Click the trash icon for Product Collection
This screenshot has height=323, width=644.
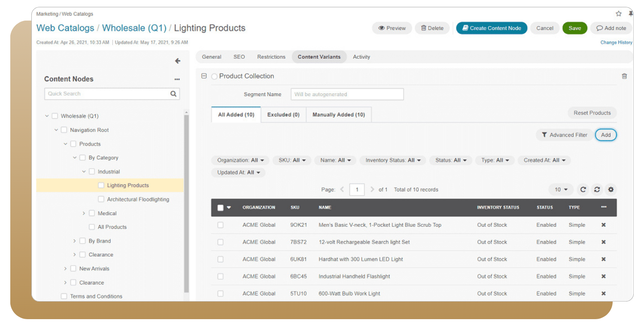(x=624, y=76)
